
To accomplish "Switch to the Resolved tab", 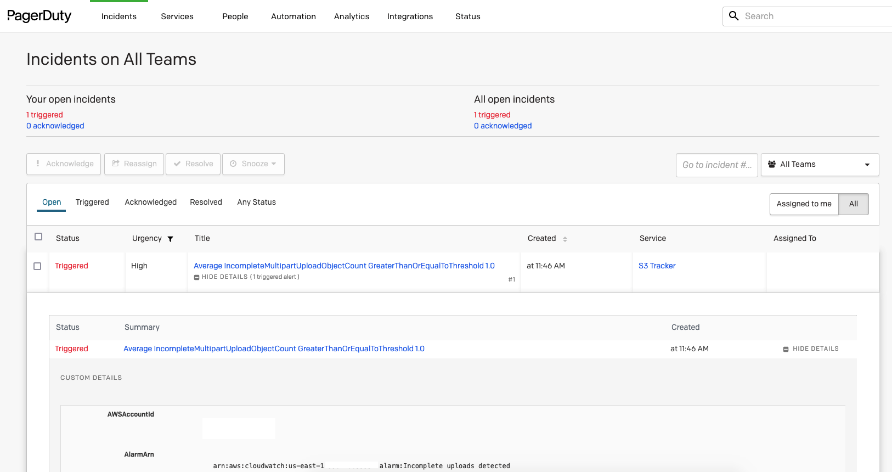I will pyautogui.click(x=206, y=202).
